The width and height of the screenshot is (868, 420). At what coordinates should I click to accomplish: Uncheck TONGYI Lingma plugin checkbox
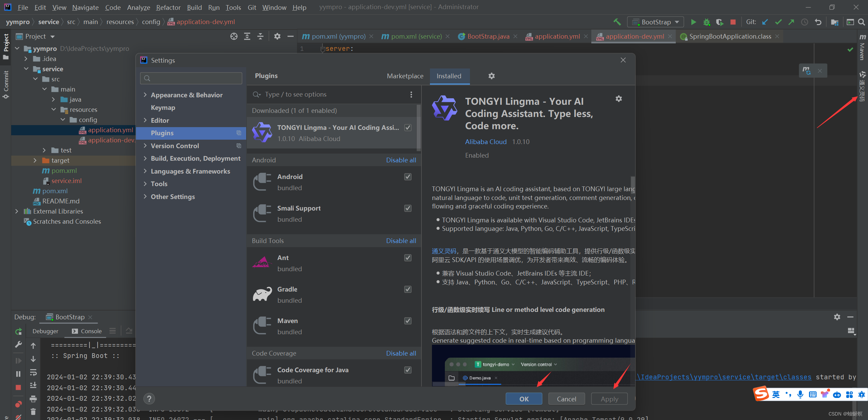(408, 127)
